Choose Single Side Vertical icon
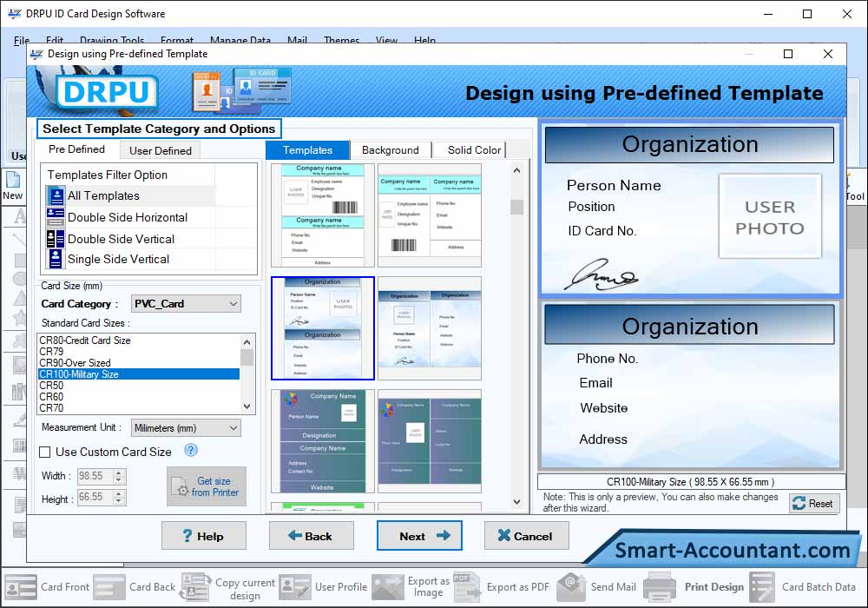Screen dimensions: 868x608 tap(56, 259)
